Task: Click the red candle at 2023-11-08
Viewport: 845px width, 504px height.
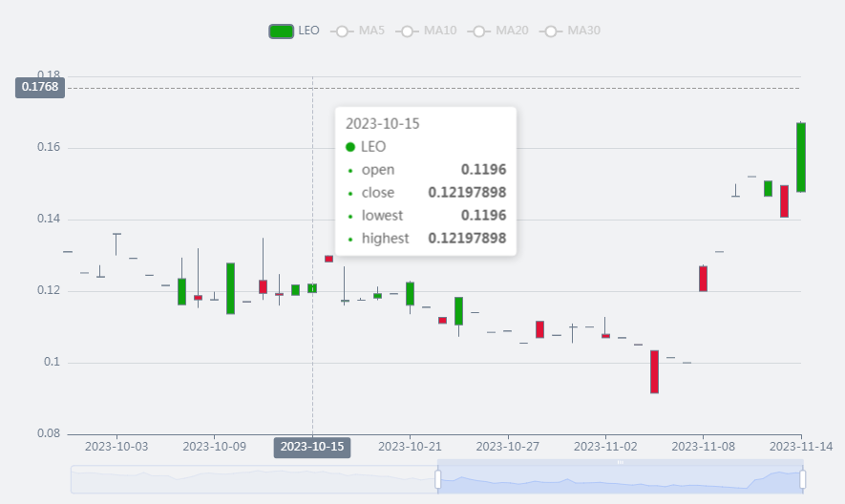Action: (703, 279)
